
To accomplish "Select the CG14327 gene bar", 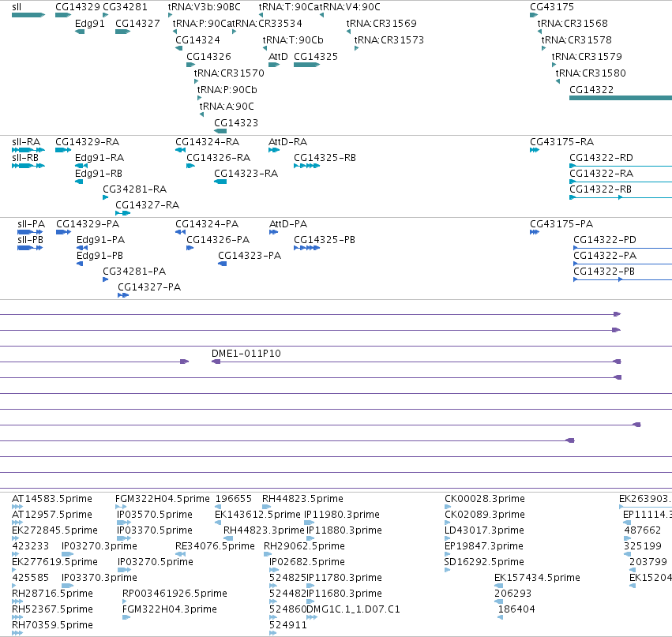I will [x=122, y=32].
